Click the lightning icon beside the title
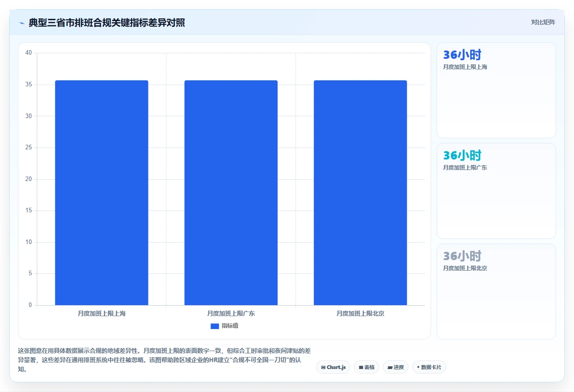The height and width of the screenshot is (392, 574). 22,23
